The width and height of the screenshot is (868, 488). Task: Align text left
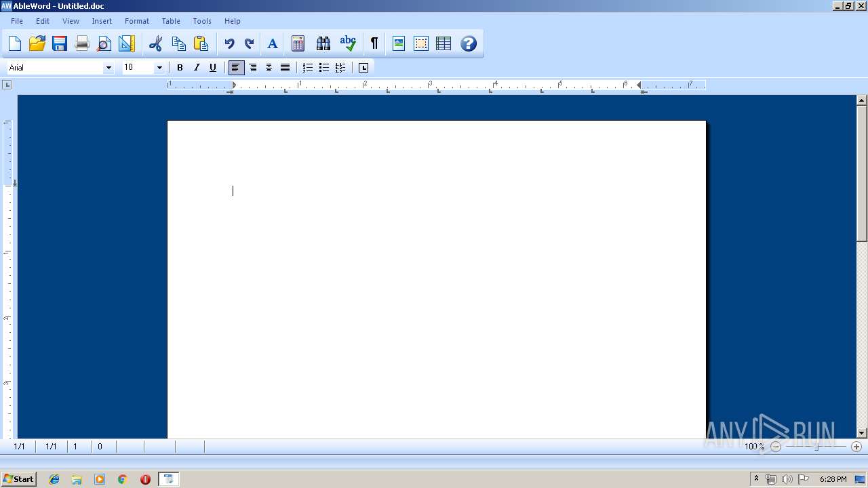[x=236, y=68]
